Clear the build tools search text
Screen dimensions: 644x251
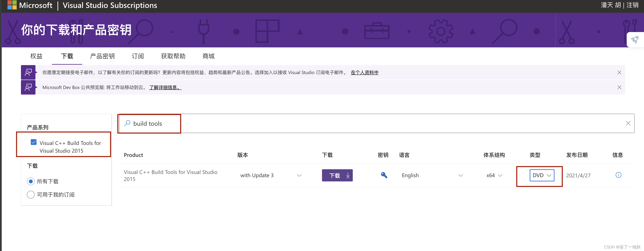(x=628, y=123)
